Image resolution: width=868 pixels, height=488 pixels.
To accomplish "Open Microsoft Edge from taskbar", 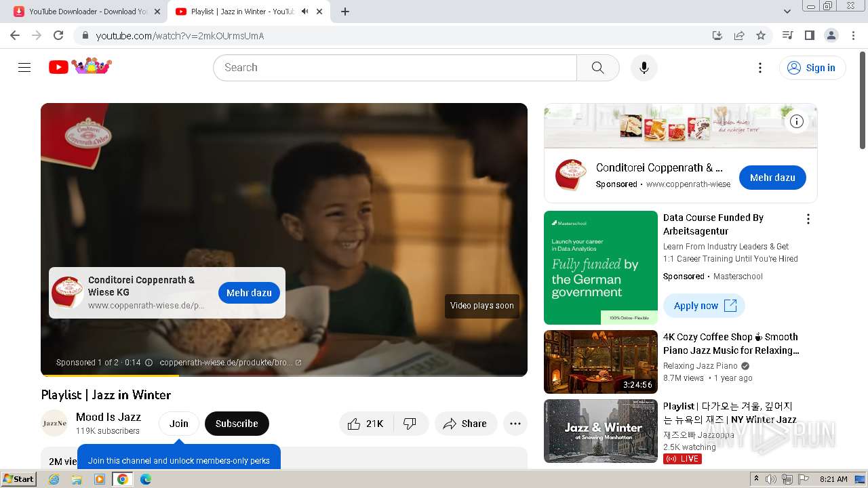I will pyautogui.click(x=146, y=479).
